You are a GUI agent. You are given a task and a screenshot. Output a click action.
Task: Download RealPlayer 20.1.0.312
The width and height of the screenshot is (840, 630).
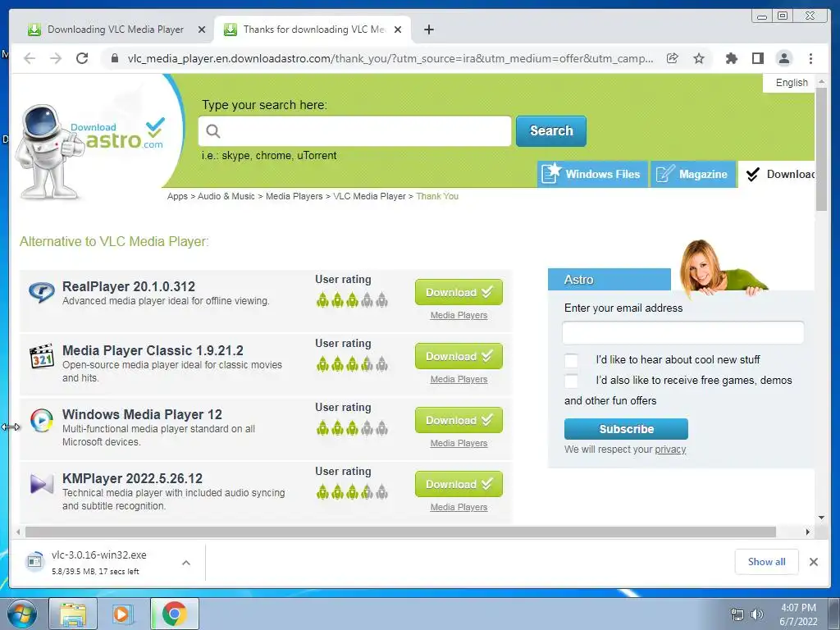pyautogui.click(x=459, y=292)
